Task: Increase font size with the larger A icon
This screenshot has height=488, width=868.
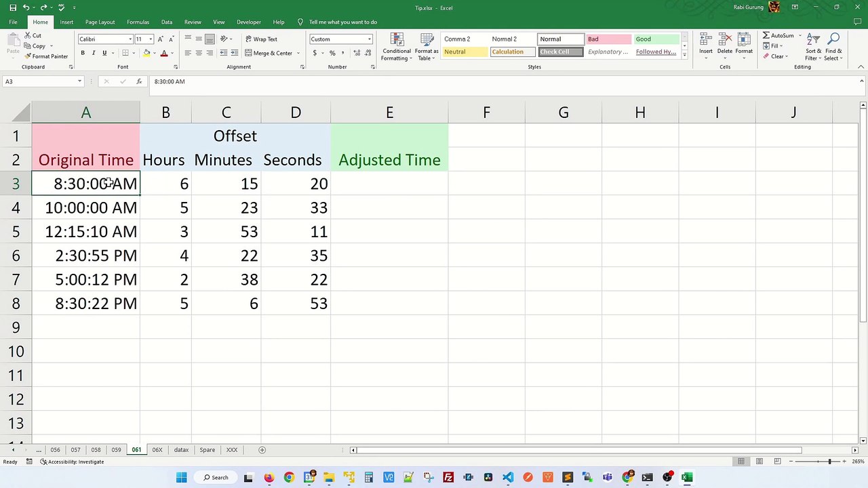Action: tap(160, 39)
